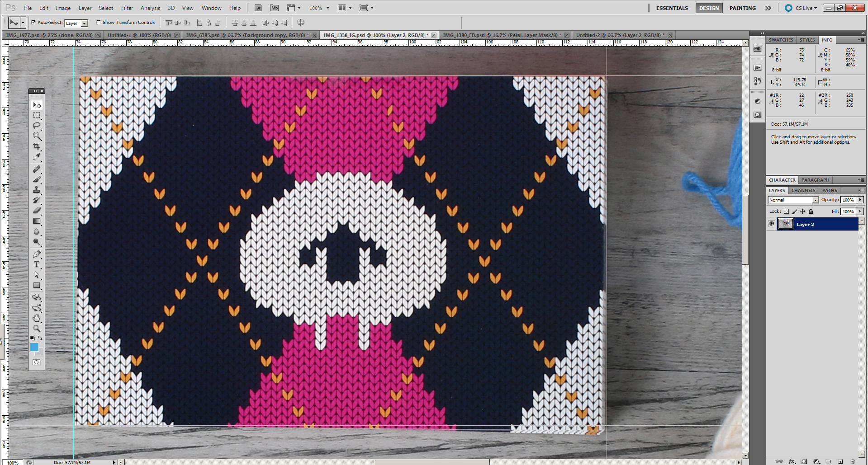This screenshot has height=465, width=868.
Task: Select the Horizontal Type tool
Action: (x=37, y=264)
